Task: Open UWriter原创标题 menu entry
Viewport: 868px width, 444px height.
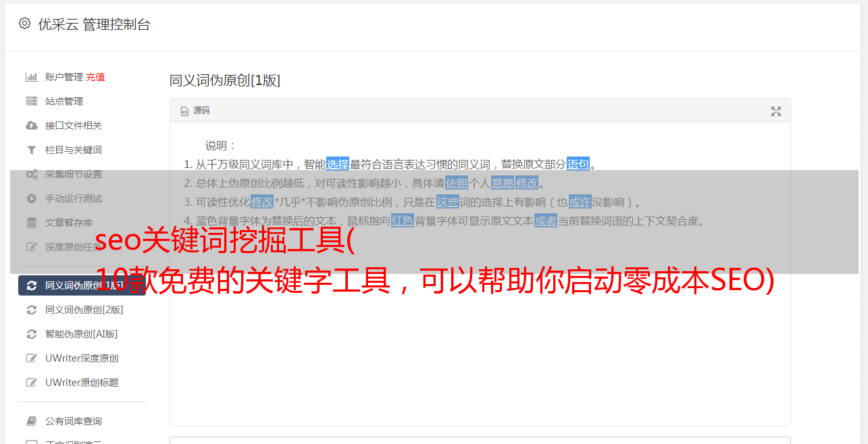Action: [x=82, y=383]
